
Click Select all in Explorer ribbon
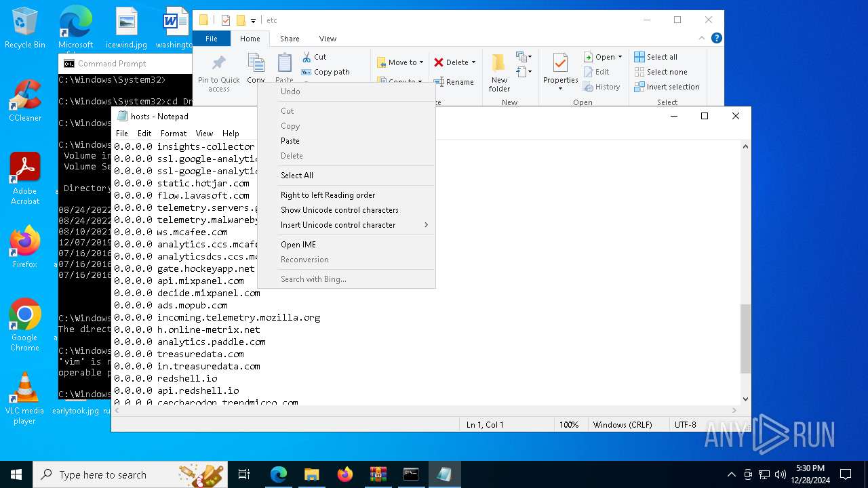(x=656, y=57)
